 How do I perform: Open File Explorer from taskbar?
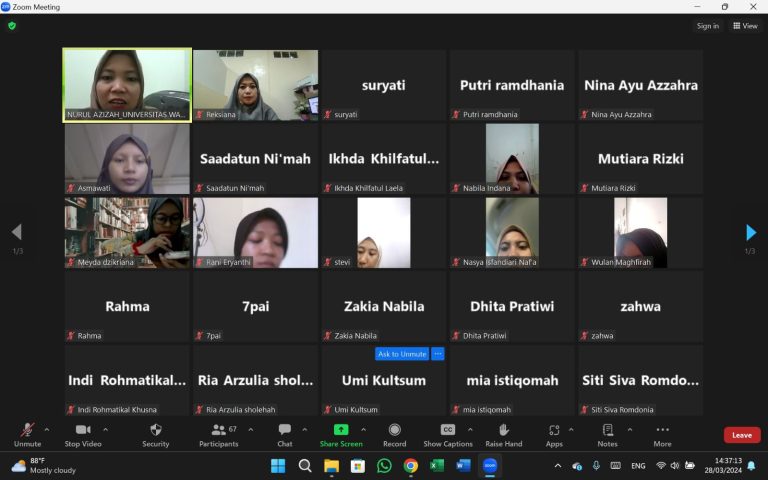[x=331, y=465]
